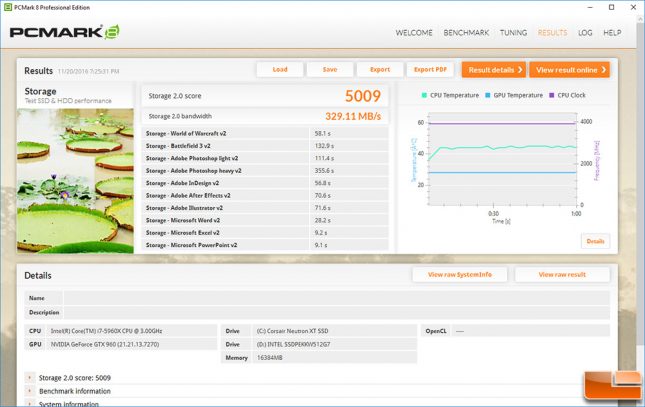The height and width of the screenshot is (407, 645).
Task: Click the results timestamp text
Action: tap(88, 71)
